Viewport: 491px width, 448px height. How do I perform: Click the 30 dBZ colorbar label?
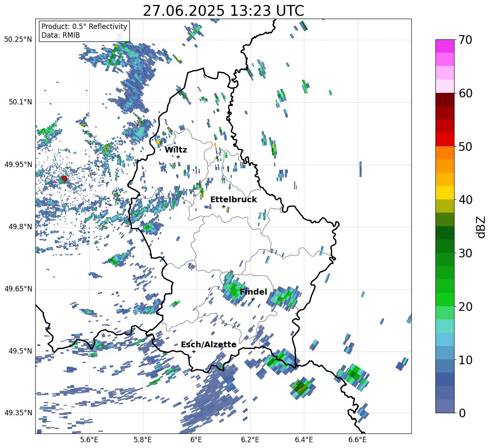[x=465, y=253]
